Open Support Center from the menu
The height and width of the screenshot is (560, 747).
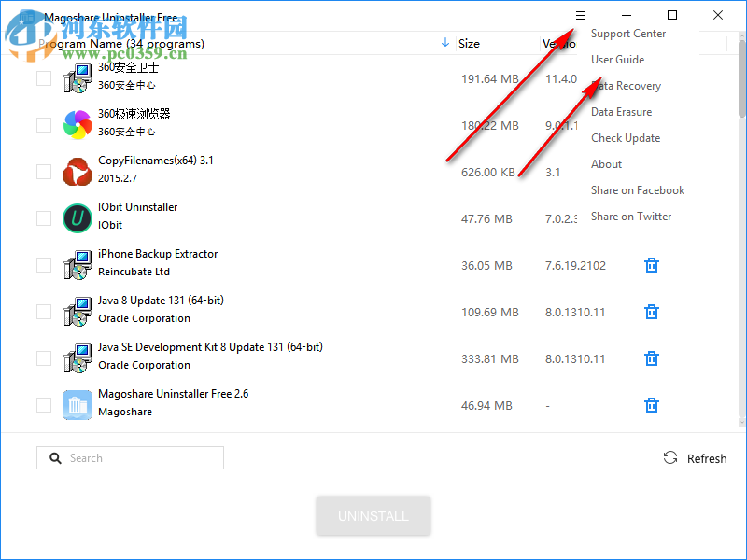[x=627, y=33]
